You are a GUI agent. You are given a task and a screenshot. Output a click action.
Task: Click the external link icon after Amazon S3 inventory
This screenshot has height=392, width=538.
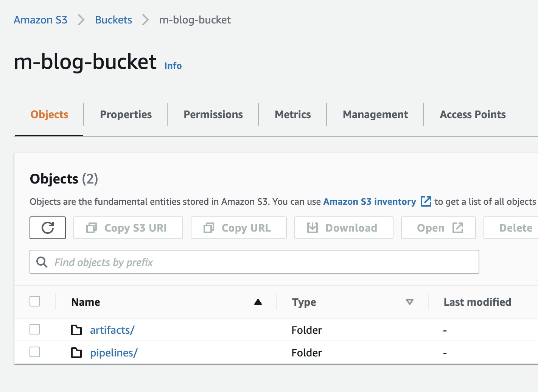(x=426, y=201)
